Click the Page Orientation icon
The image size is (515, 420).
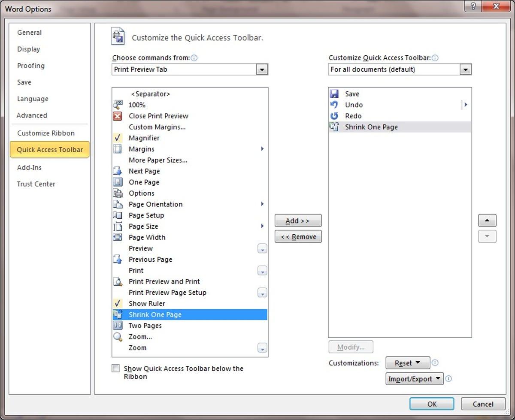tap(118, 204)
